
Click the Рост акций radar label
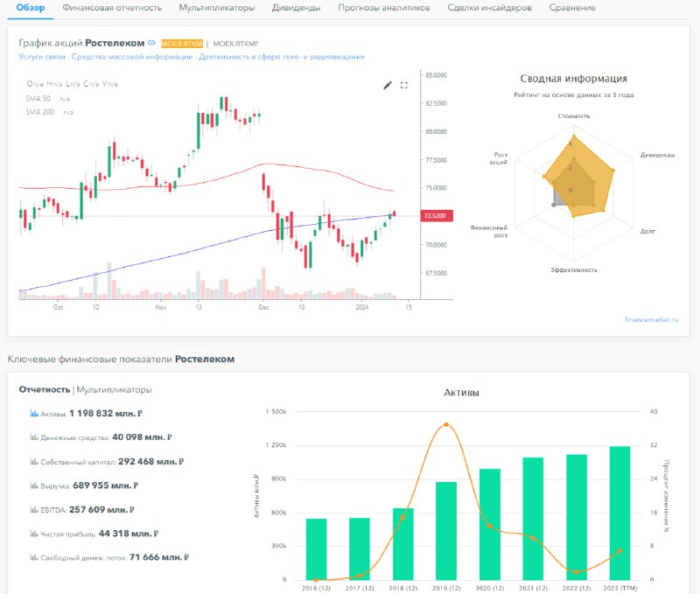click(499, 158)
